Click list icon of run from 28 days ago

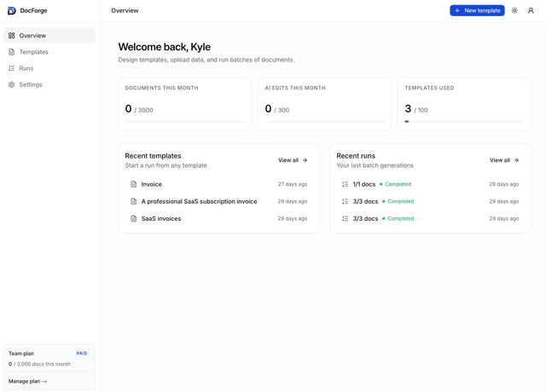click(x=345, y=184)
